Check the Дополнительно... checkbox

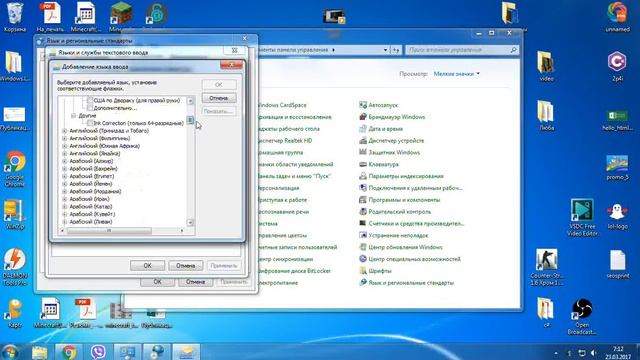[x=90, y=108]
